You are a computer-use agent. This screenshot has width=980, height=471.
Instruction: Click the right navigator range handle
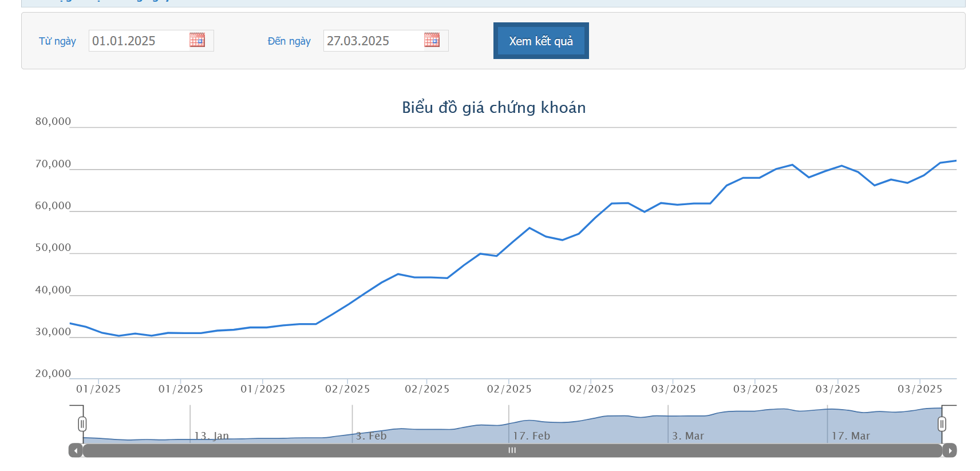tap(942, 424)
